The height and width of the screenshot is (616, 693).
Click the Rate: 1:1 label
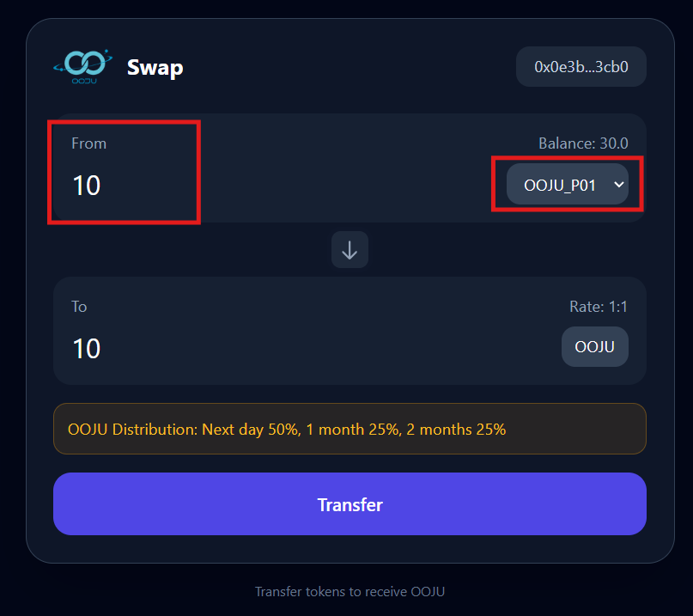(x=599, y=307)
